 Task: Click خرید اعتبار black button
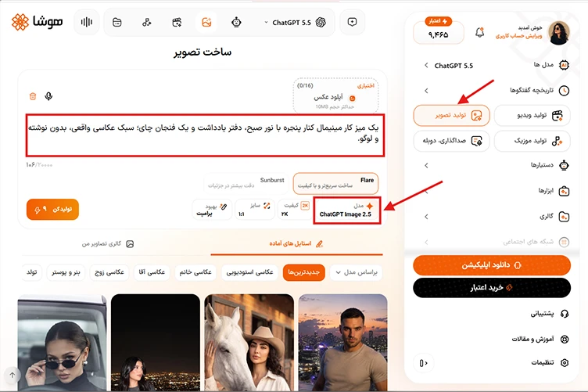point(492,288)
